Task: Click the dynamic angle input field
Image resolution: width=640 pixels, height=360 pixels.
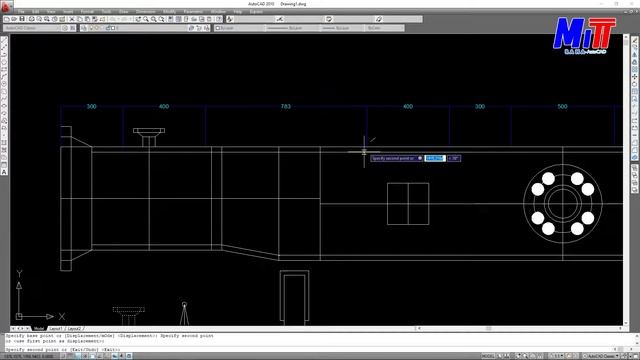Action: pos(454,158)
